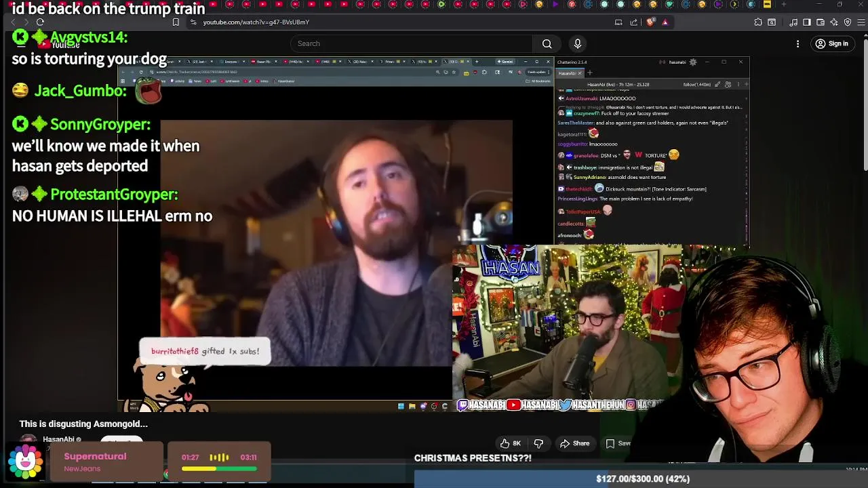Open Brave Rewards triangle icon

coord(665,22)
